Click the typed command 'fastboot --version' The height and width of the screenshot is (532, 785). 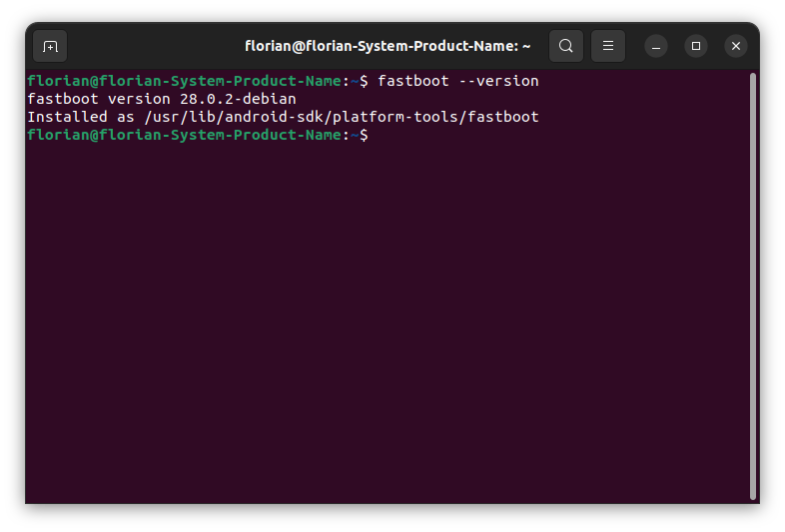pyautogui.click(x=458, y=81)
